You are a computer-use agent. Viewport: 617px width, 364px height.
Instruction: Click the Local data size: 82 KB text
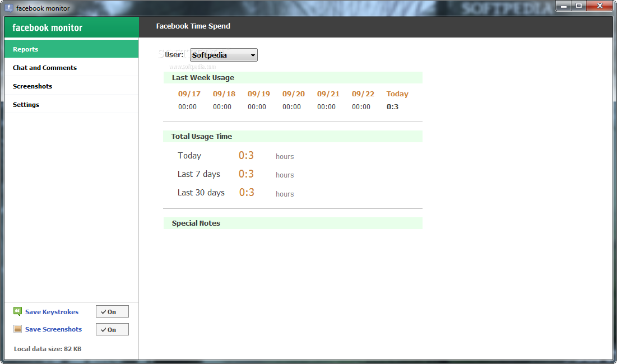coord(48,349)
